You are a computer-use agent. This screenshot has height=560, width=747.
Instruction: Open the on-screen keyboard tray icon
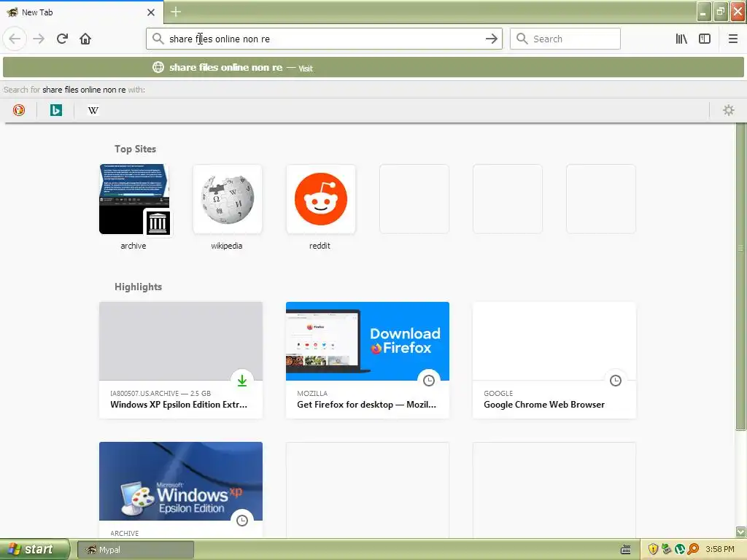(x=625, y=550)
